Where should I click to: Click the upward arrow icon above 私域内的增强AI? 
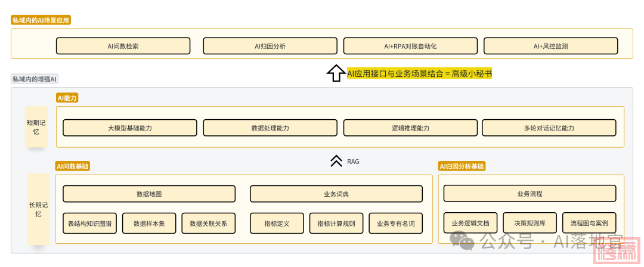335,73
